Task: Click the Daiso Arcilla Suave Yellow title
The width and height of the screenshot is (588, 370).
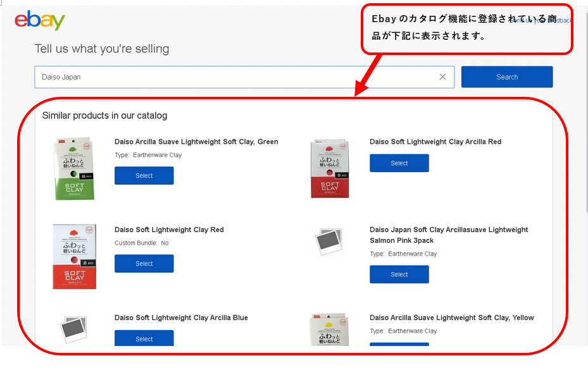Action: point(451,318)
